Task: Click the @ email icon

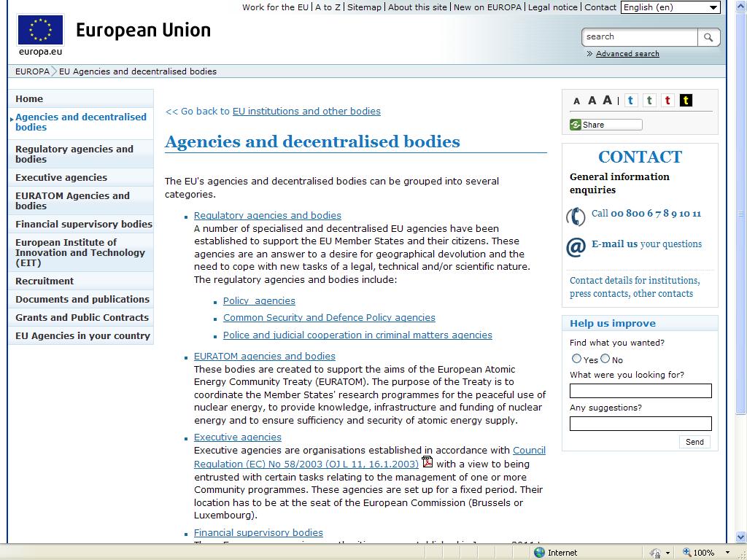Action: 576,247
